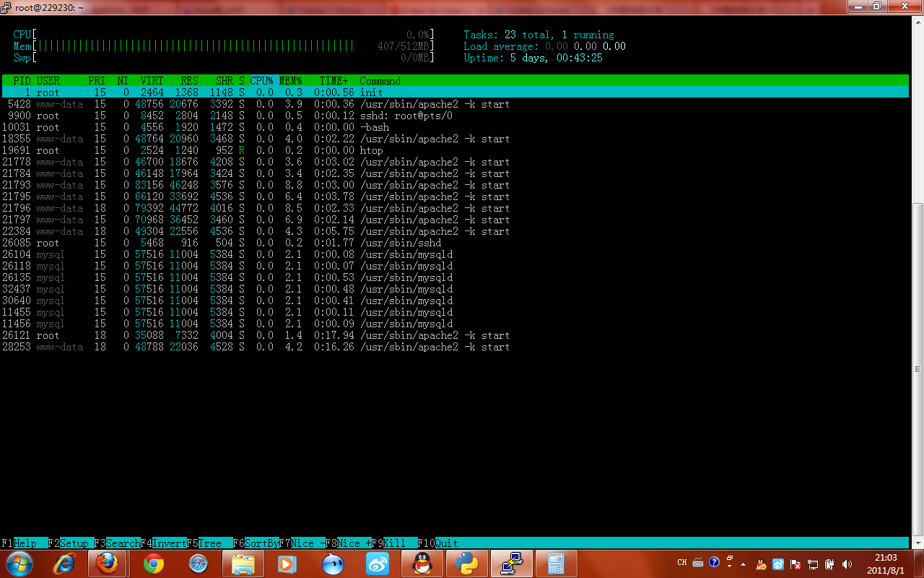Screen dimensions: 924x578
Task: Sort by the MEM% column header
Action: tap(290, 81)
